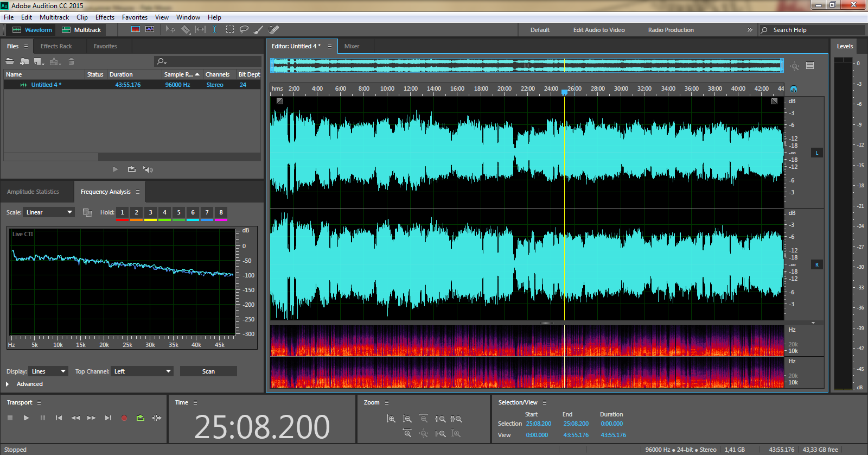Show the spectral pitch display
Viewport: 868px width, 455px height.
[x=150, y=29]
